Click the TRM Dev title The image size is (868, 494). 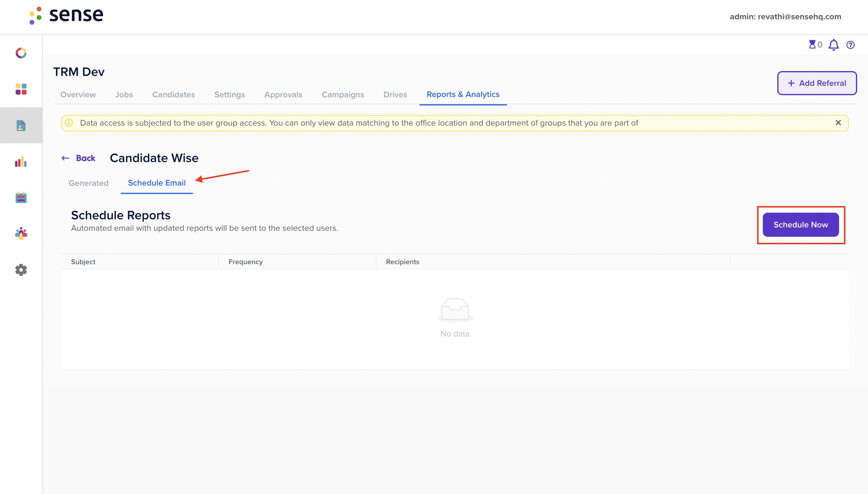[x=79, y=72]
